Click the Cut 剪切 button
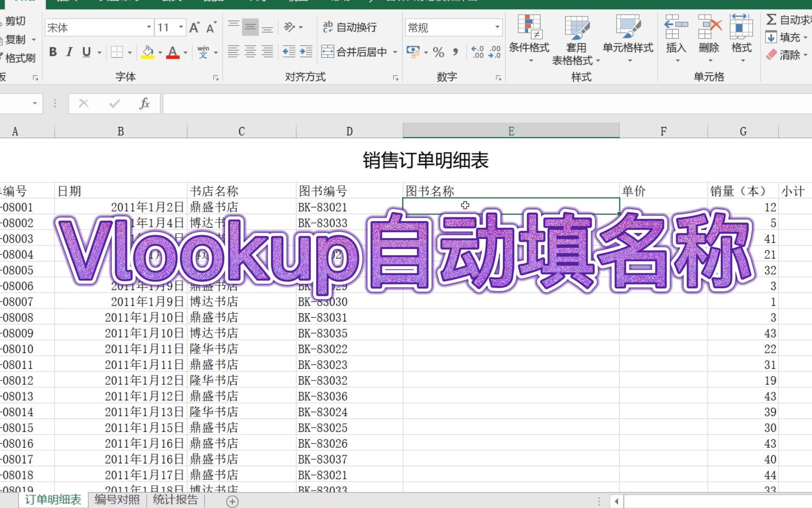Image resolution: width=812 pixels, height=508 pixels. point(14,21)
